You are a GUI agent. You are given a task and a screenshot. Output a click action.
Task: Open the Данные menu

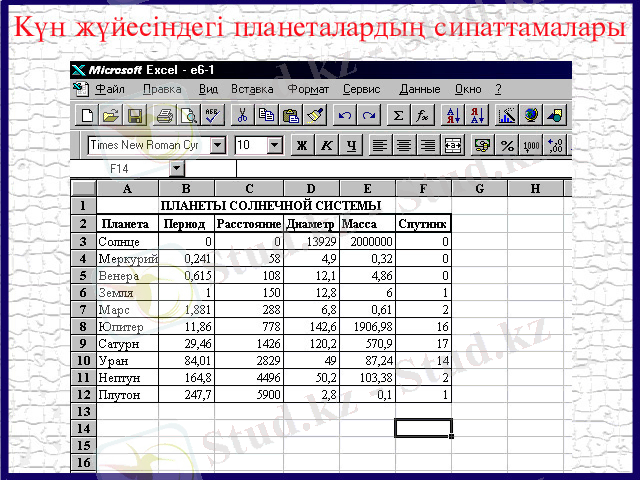pos(420,89)
